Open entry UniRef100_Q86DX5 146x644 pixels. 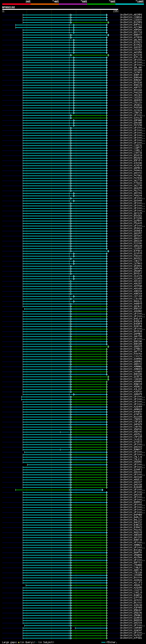(131, 347)
